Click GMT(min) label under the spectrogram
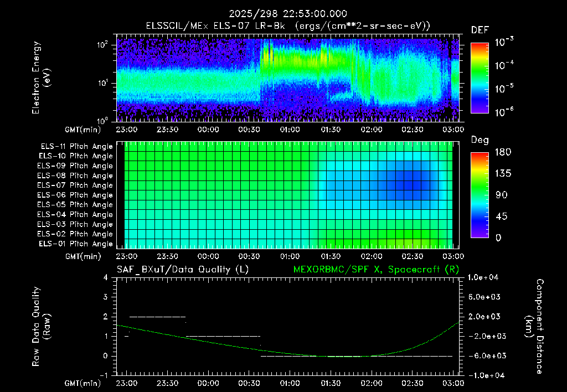This screenshot has height=392, width=567. (83, 130)
